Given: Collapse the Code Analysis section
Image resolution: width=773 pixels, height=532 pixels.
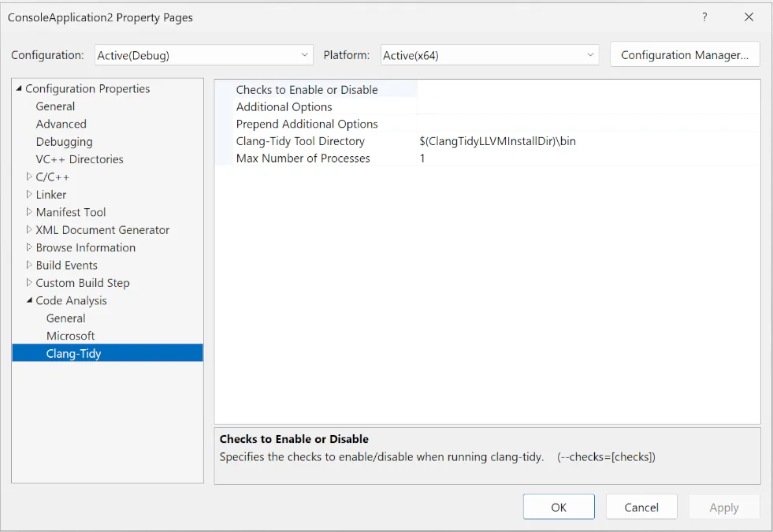Looking at the screenshot, I should 29,300.
